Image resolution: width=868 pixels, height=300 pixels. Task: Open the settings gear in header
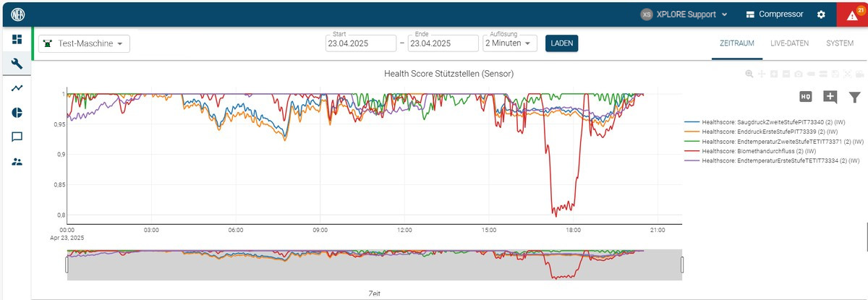click(x=821, y=14)
